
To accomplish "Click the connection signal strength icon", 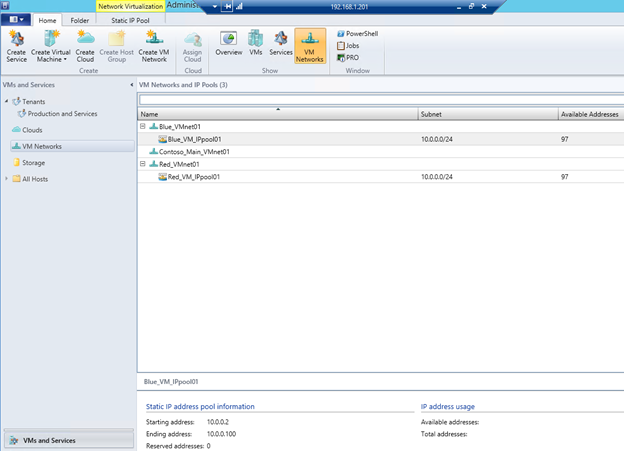I will (x=240, y=6).
